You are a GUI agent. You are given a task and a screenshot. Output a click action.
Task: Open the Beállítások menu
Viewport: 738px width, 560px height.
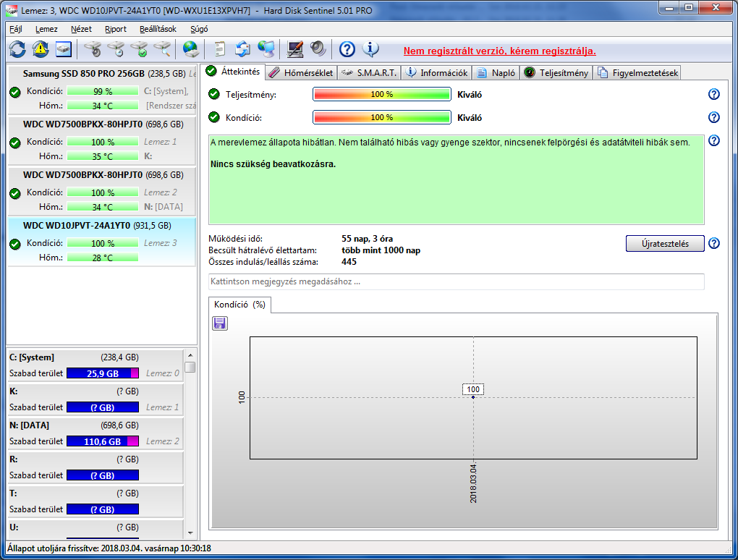coord(158,29)
